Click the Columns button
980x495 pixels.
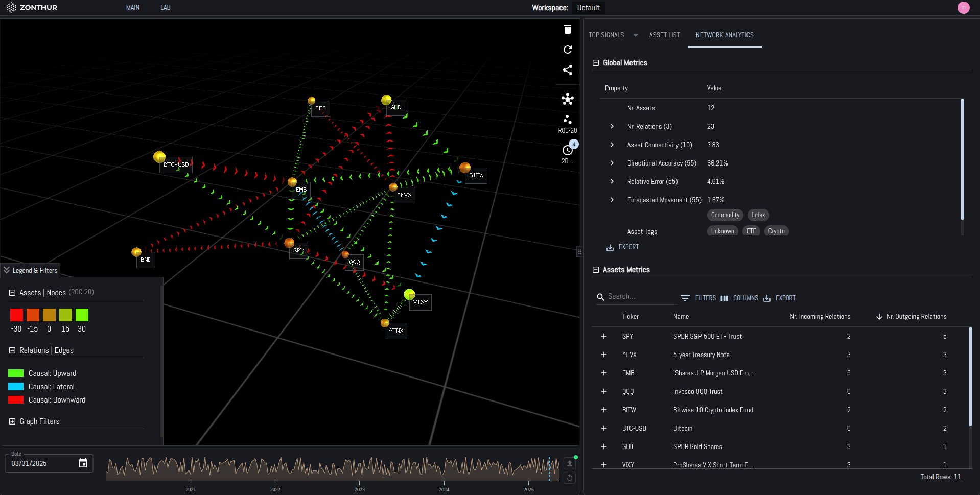coord(739,298)
